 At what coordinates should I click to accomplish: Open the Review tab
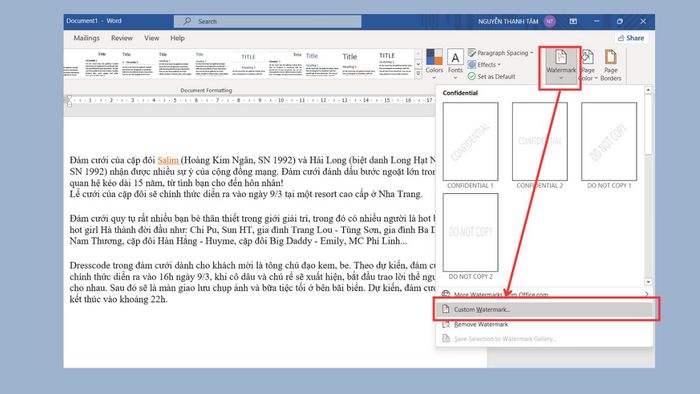click(122, 38)
